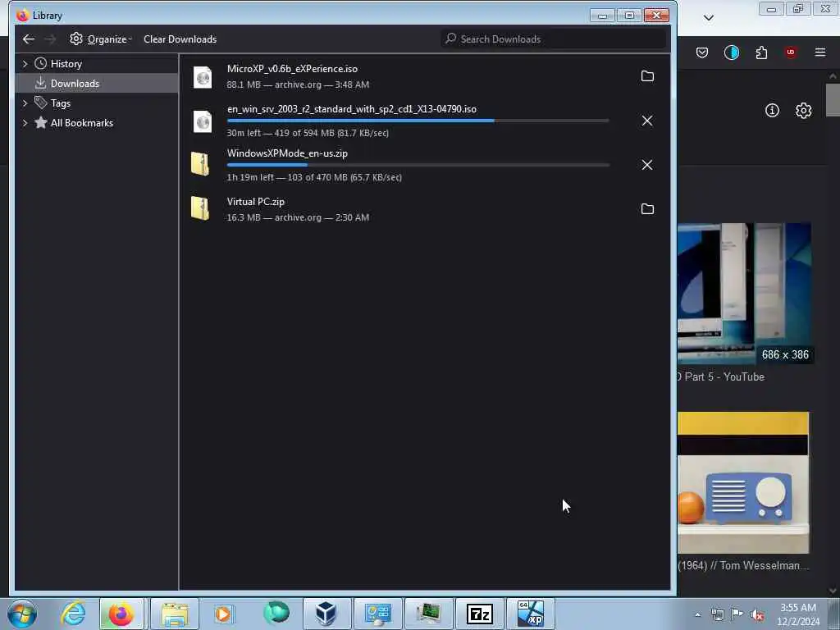Screen dimensions: 840x630
Task: Open the Control Panel taskbar item
Action: pos(377,614)
